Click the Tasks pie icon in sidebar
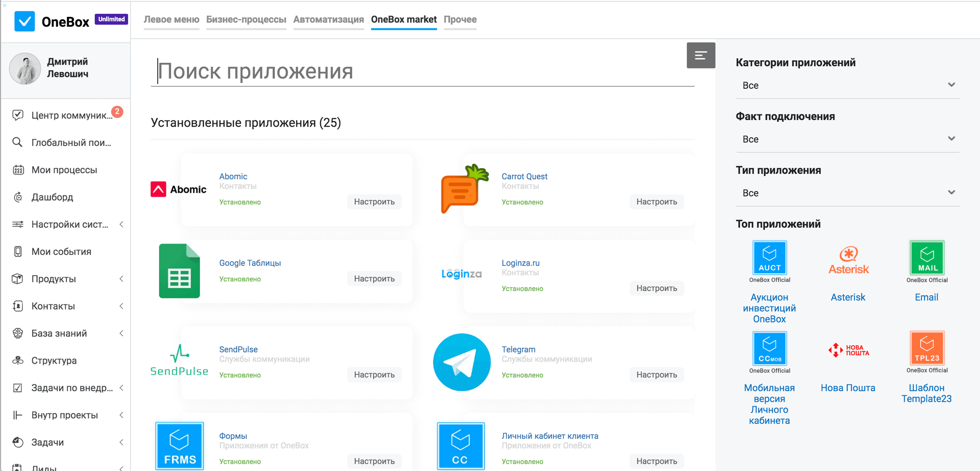This screenshot has width=980, height=471. 18,442
